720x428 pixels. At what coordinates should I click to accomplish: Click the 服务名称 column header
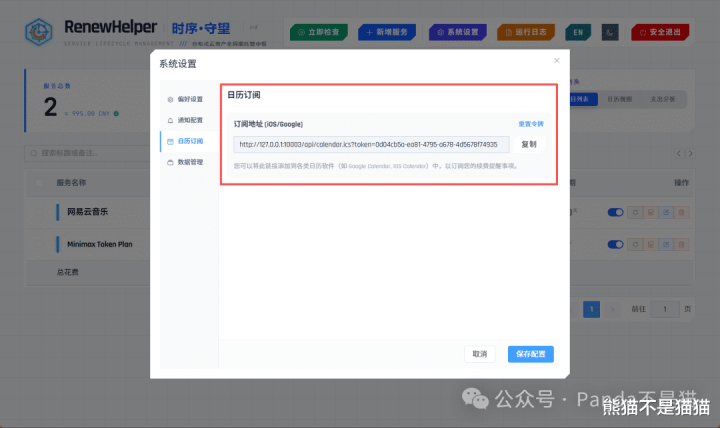(71, 183)
